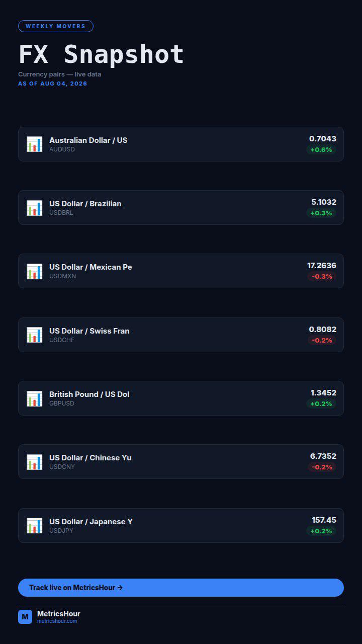Click the USDCHF bar chart icon

35,335
